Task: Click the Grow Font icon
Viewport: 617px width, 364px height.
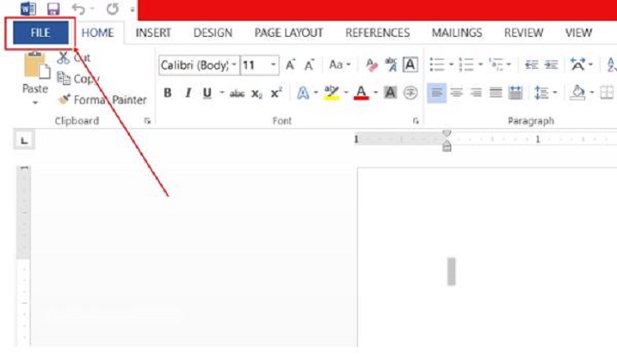Action: click(x=290, y=64)
